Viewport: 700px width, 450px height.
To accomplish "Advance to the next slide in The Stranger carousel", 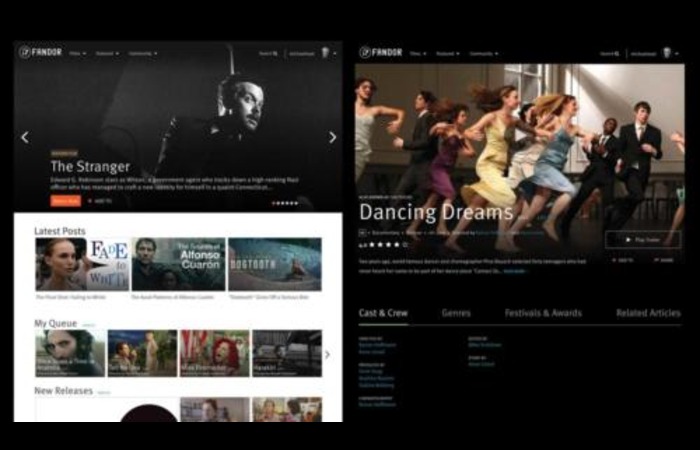I will (333, 137).
